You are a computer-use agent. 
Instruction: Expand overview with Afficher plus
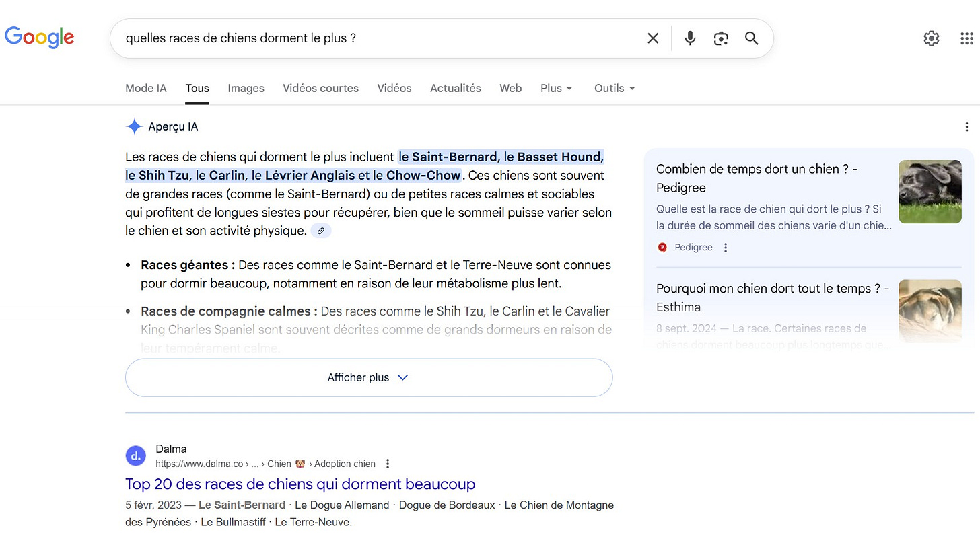[369, 377]
